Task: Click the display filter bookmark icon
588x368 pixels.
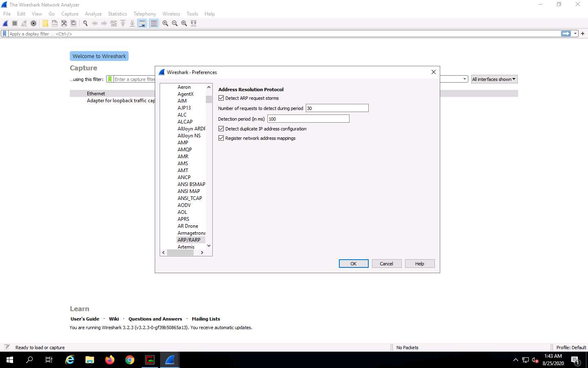Action: click(x=4, y=34)
